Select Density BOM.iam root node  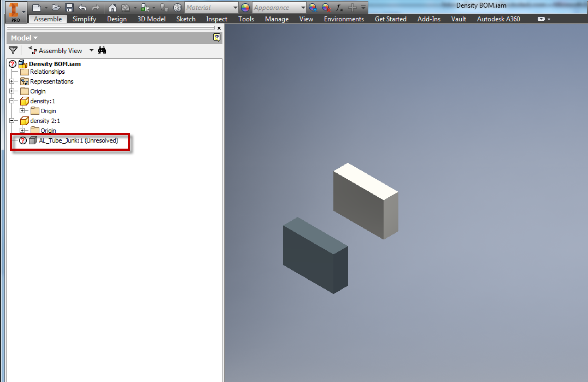pyautogui.click(x=55, y=64)
